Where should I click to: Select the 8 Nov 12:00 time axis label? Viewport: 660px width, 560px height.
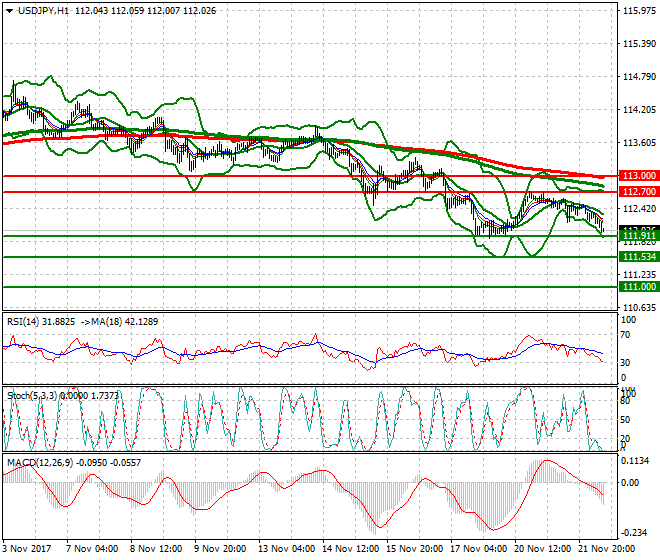[x=156, y=549]
